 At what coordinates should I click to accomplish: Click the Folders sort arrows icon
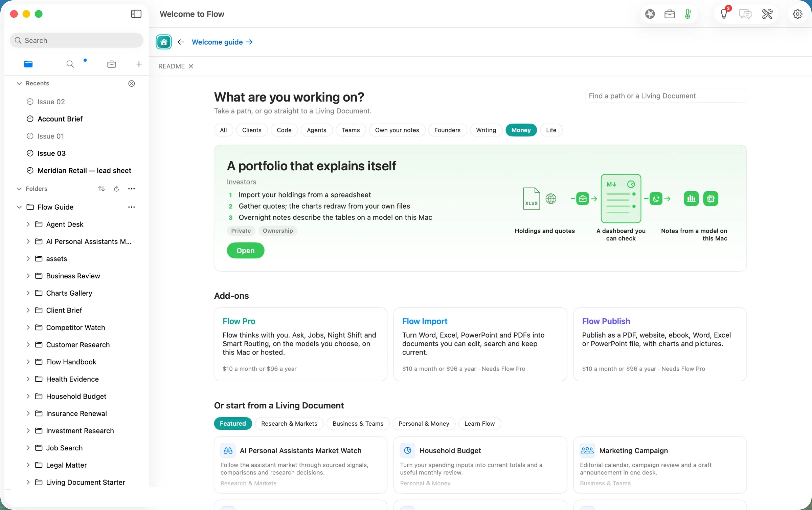pyautogui.click(x=101, y=189)
